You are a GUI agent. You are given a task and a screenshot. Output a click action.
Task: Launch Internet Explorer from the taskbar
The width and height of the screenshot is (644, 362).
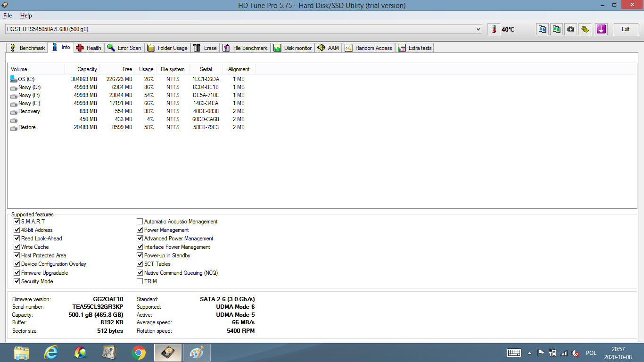51,353
